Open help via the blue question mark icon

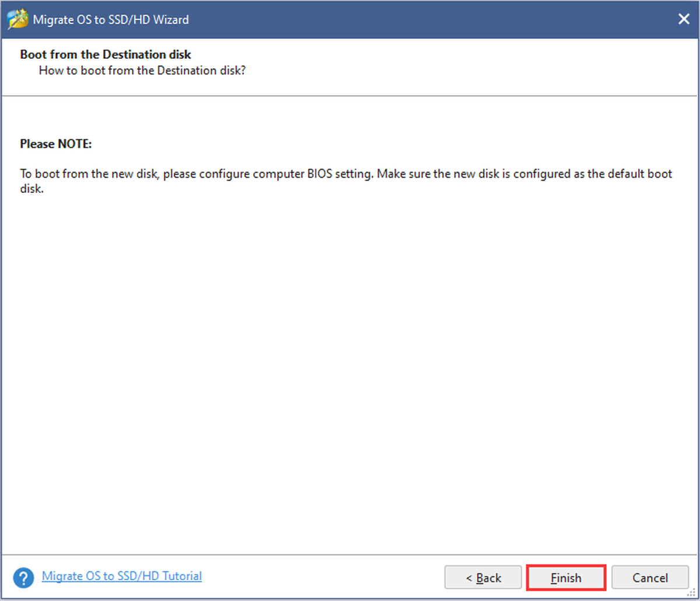(x=23, y=578)
